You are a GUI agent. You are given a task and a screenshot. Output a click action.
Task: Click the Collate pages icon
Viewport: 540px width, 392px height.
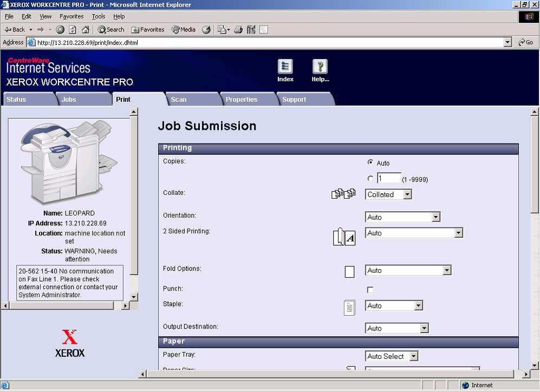point(343,194)
